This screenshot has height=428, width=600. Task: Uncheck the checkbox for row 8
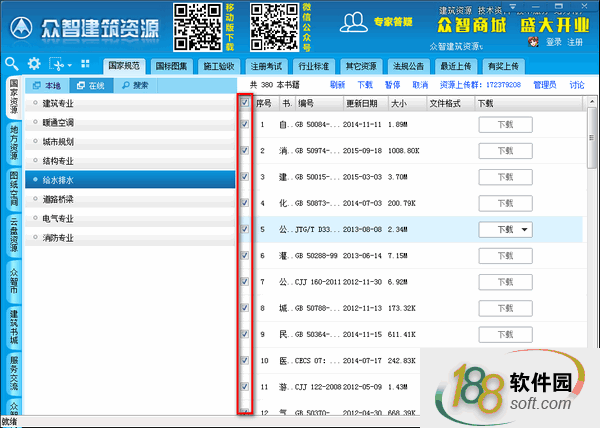[x=245, y=308]
